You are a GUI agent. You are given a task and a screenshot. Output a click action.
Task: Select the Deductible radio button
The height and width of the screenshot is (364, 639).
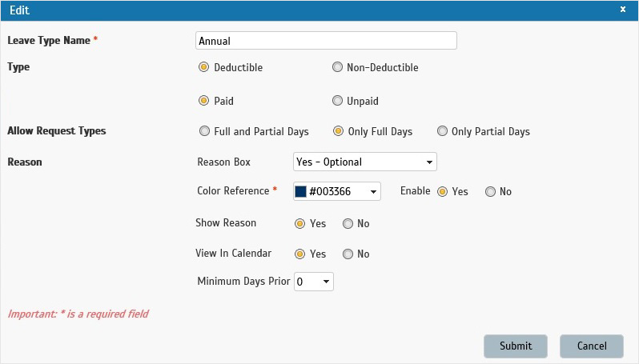tap(203, 66)
